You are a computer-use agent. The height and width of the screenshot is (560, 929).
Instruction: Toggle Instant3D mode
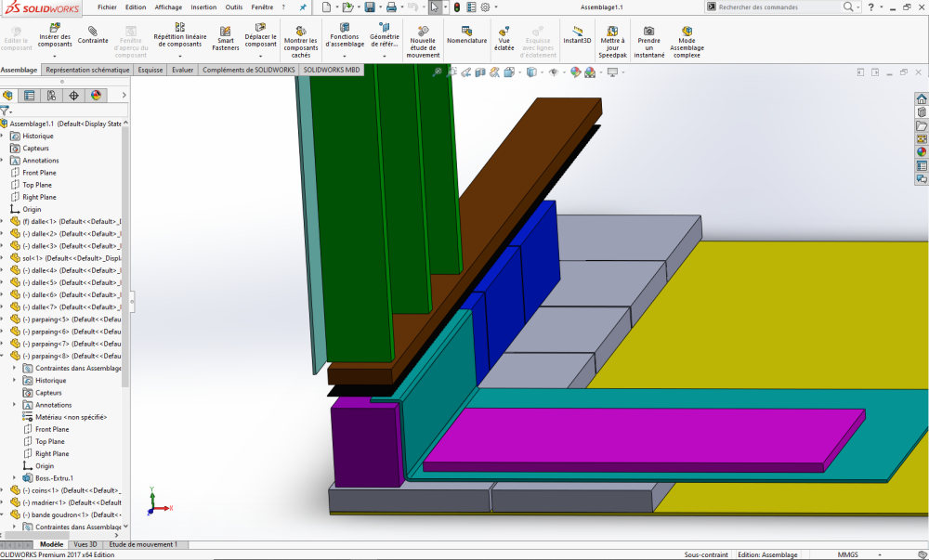click(x=577, y=34)
